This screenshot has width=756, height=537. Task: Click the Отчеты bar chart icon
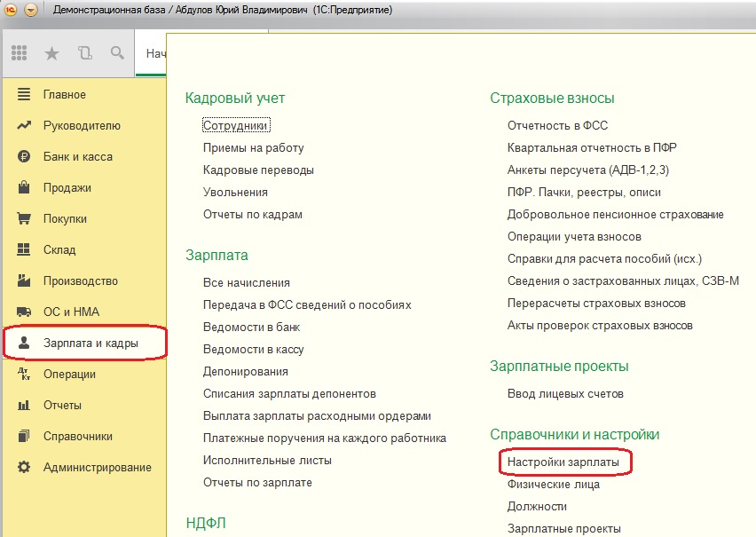(24, 405)
